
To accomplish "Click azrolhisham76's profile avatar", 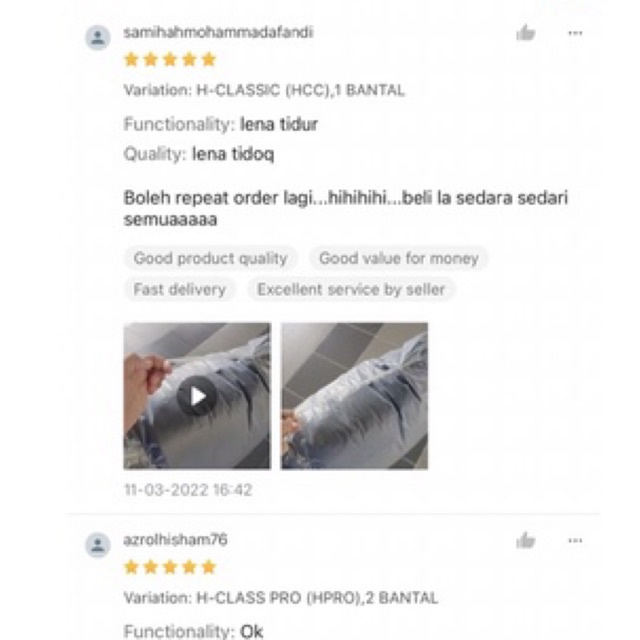I will point(98,545).
